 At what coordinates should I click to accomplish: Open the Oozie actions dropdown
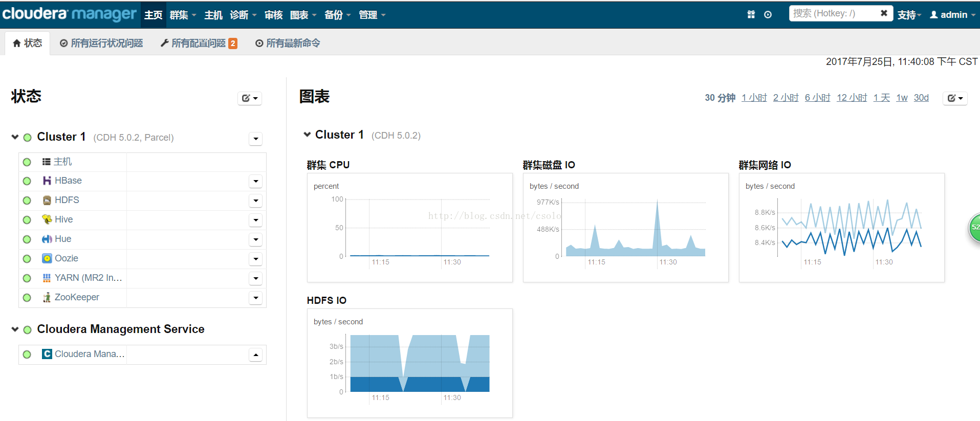pos(256,259)
